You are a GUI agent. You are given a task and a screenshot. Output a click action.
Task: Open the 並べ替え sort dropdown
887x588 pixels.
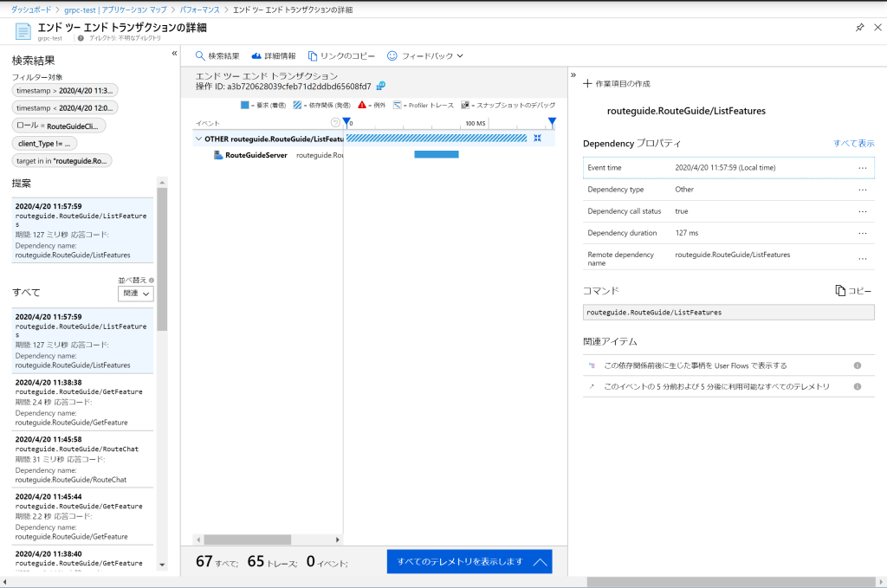[135, 294]
